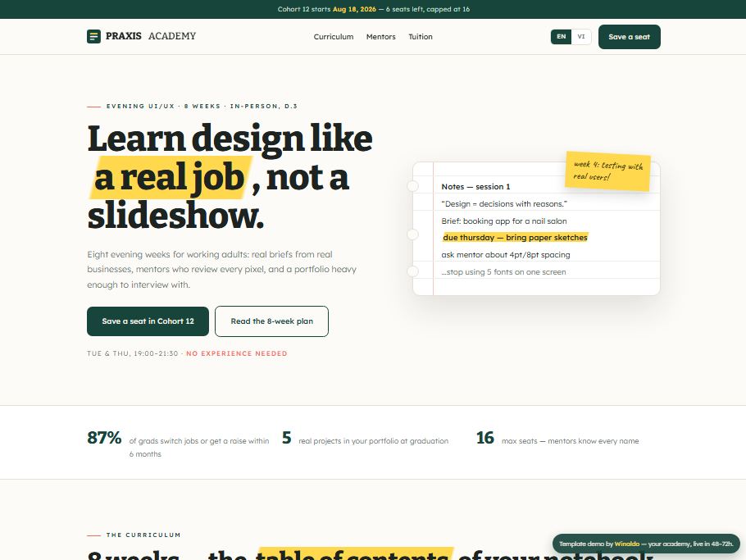The height and width of the screenshot is (560, 746).
Task: Click the 'Aug 18, 2026' date in top banner
Action: (x=354, y=9)
